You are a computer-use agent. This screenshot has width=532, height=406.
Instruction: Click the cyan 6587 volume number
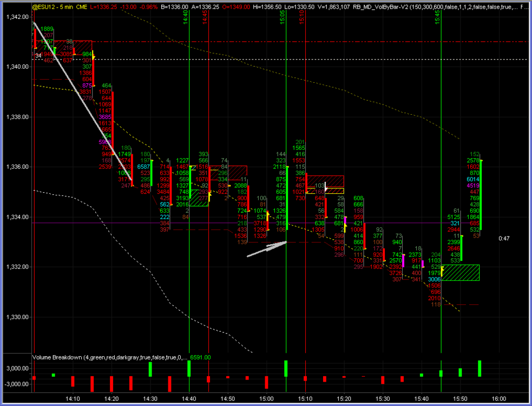(x=143, y=167)
